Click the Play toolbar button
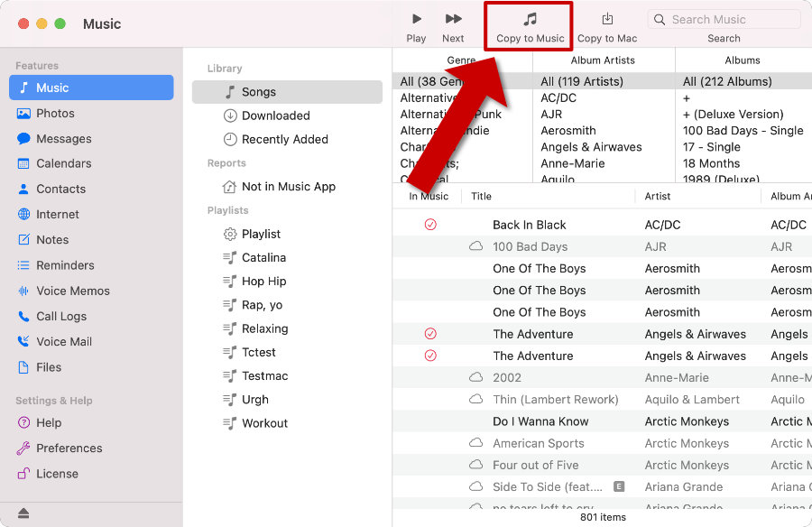The height and width of the screenshot is (527, 812). [416, 28]
